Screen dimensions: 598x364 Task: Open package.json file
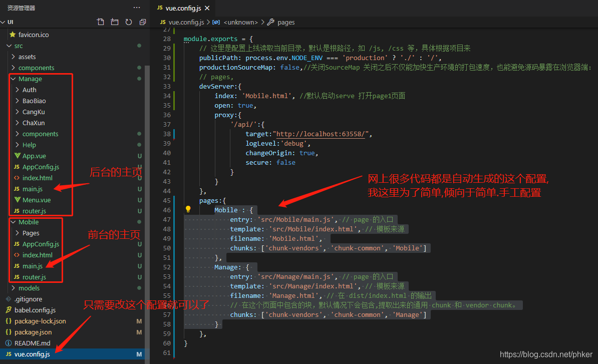point(33,332)
